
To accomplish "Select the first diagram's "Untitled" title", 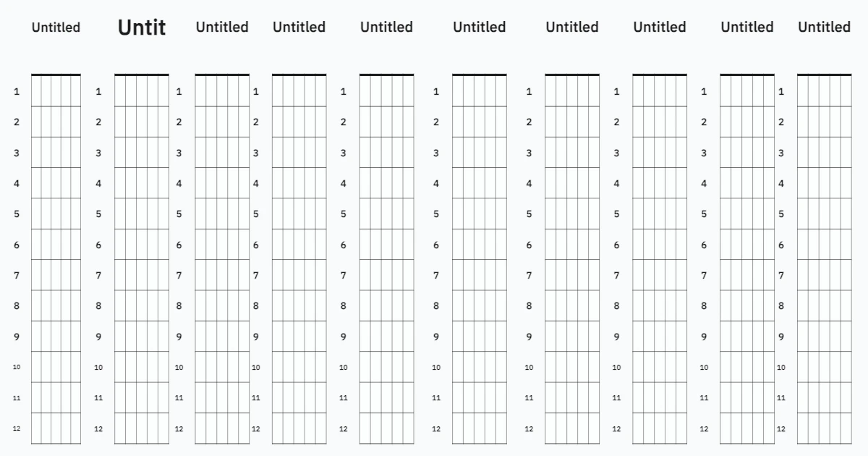I will pos(56,28).
